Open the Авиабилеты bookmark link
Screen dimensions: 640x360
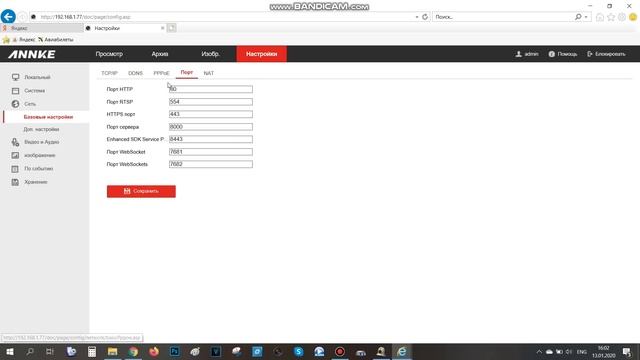pos(56,40)
